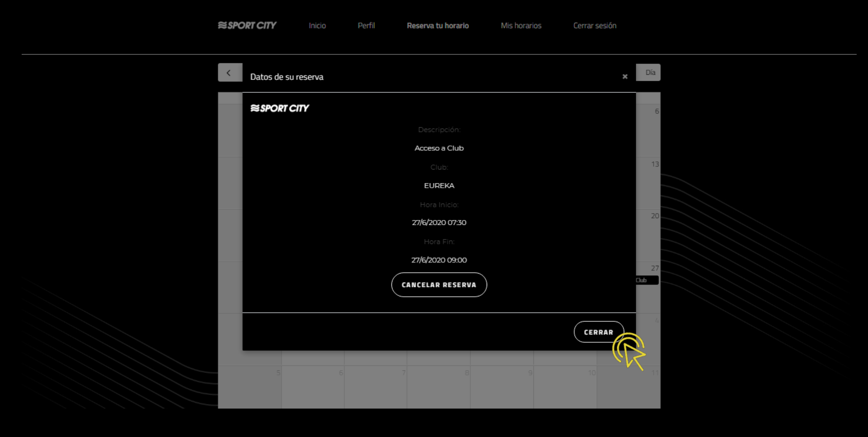
Task: Click Cerrar sesión to log out
Action: (x=595, y=25)
